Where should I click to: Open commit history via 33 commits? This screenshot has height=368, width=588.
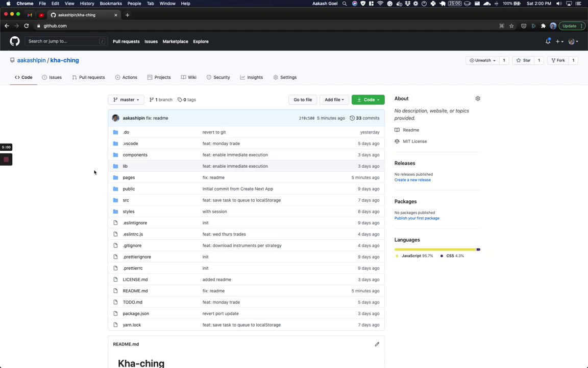pos(365,118)
